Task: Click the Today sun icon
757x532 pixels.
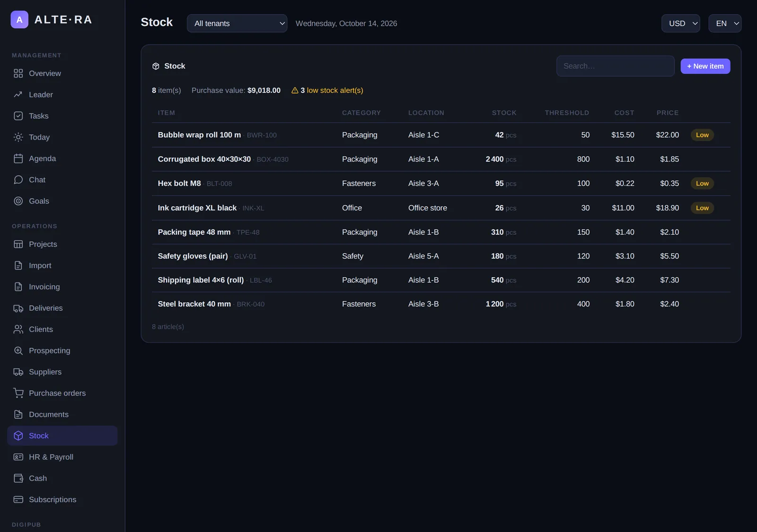Action: click(18, 137)
